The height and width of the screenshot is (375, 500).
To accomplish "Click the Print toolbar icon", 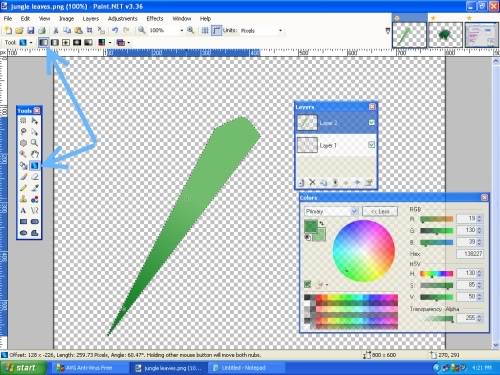I will (42, 30).
